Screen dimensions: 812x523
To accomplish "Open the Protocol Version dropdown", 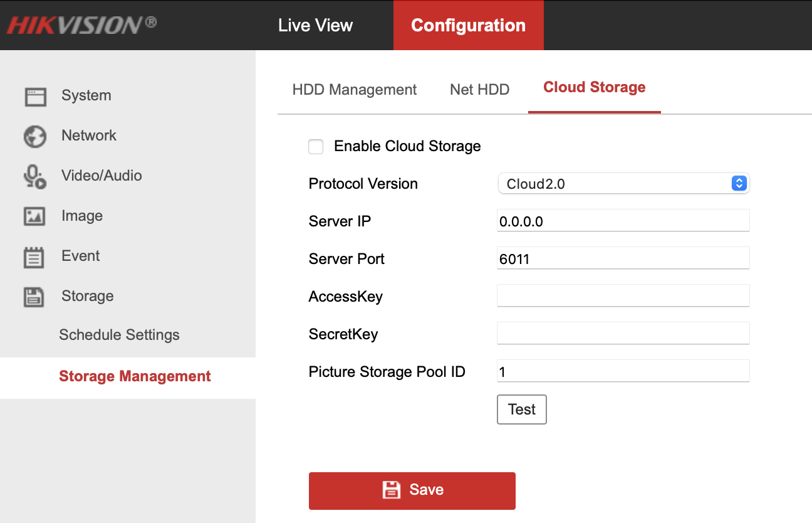I will click(623, 184).
